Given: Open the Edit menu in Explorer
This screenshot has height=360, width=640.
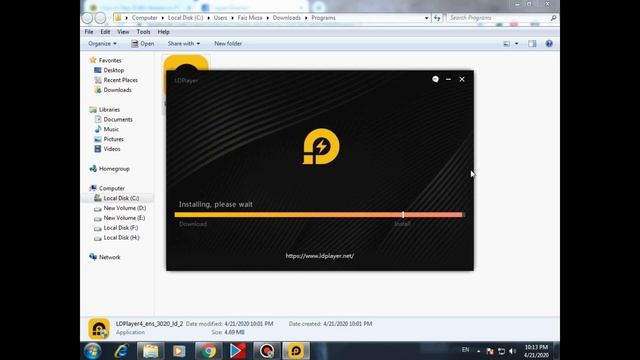Looking at the screenshot, I should 105,32.
